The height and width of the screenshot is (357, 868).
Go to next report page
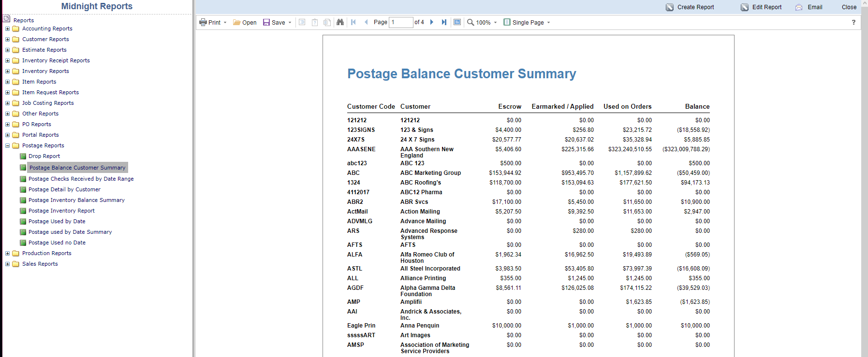432,22
